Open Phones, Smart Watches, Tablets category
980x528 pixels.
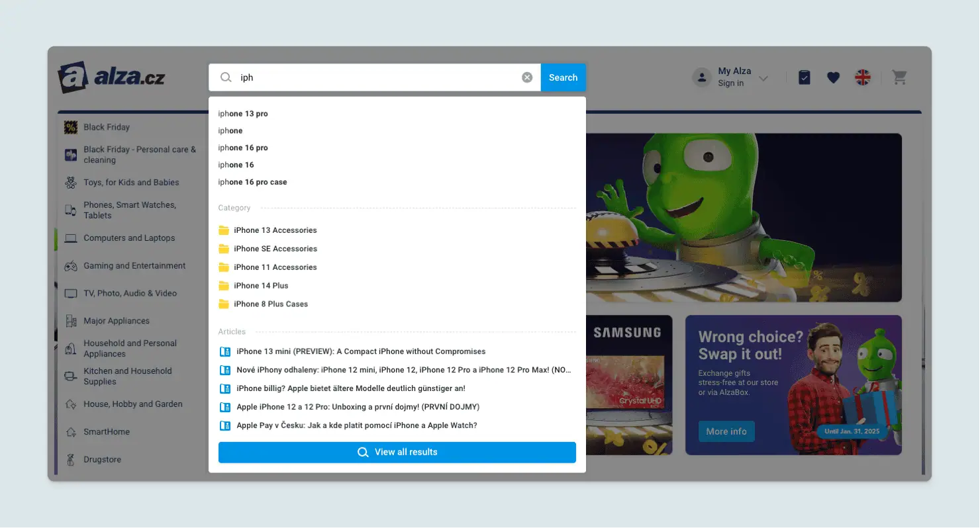pyautogui.click(x=130, y=210)
